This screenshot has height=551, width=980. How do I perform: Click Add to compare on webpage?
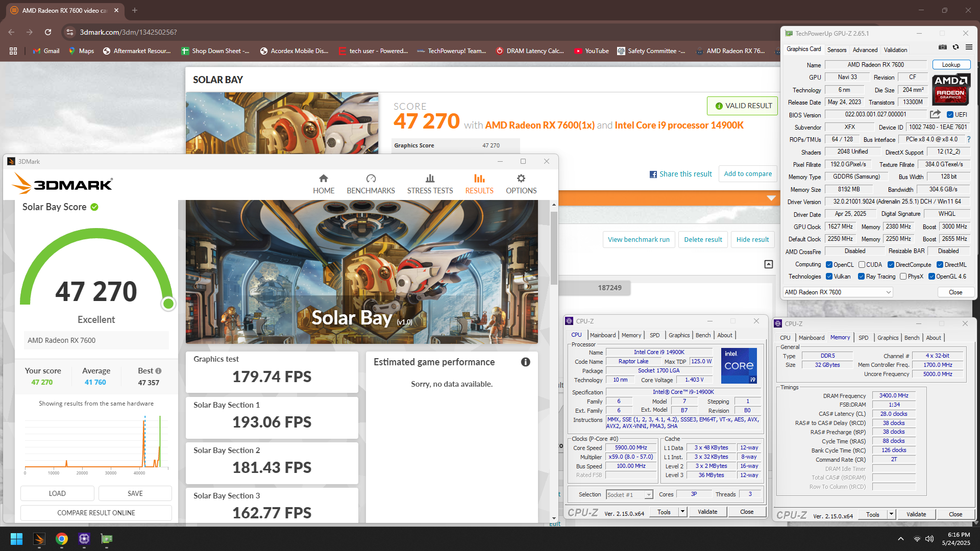coord(748,174)
